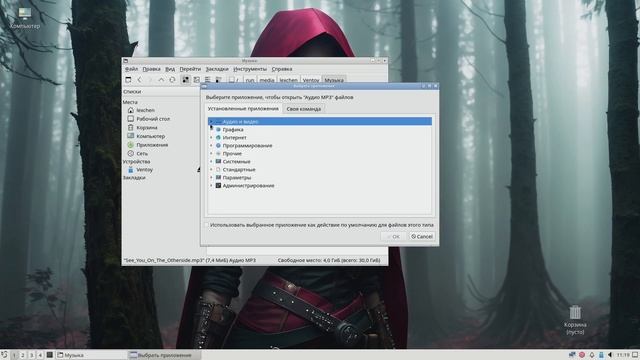Image resolution: width=640 pixels, height=360 pixels.
Task: Open 'Приложения' in the sidebar places
Action: click(152, 145)
